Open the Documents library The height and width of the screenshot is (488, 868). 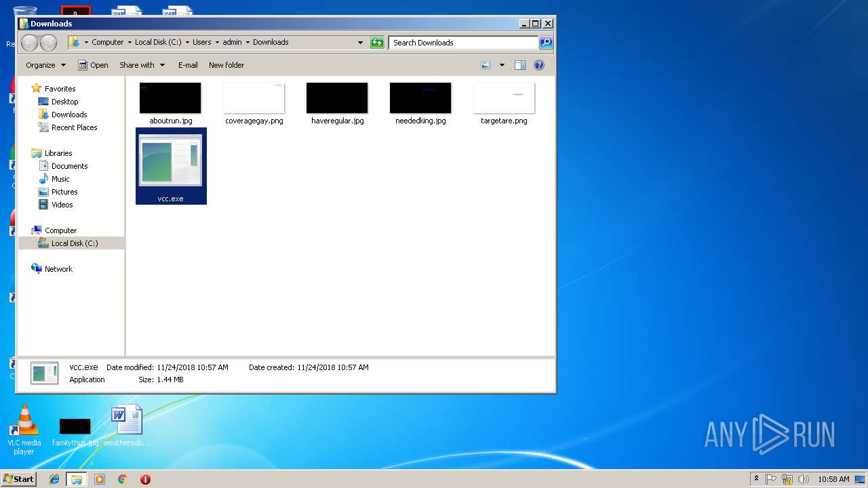point(69,166)
